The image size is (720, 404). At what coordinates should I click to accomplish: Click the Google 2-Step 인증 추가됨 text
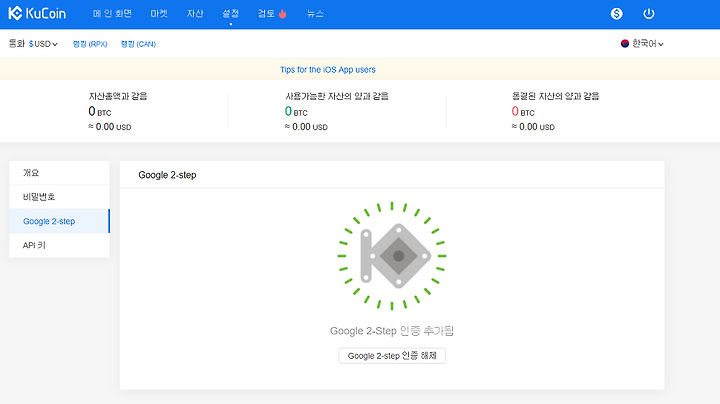coord(392,331)
